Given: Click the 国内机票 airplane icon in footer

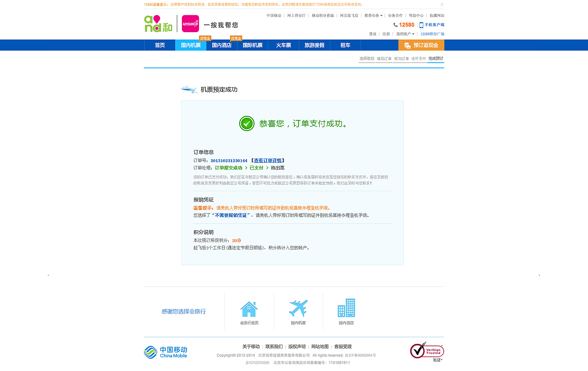Looking at the screenshot, I should [x=298, y=307].
